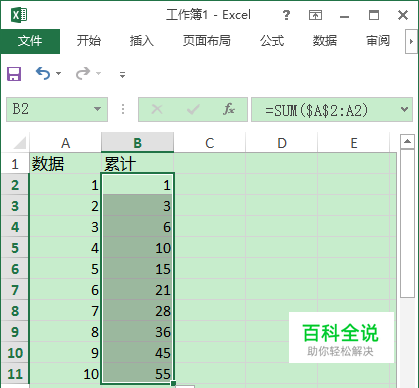Viewport: 419px width, 388px height.
Task: Select cell B6 with value 15
Action: 137,269
